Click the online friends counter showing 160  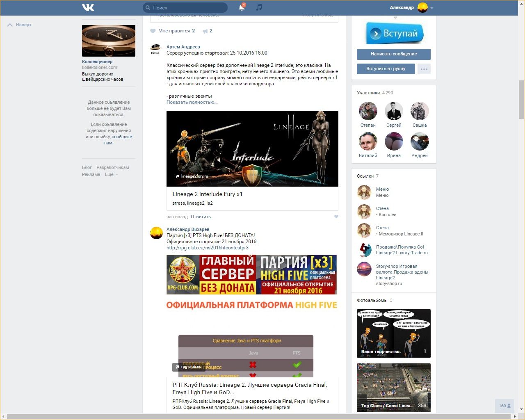pos(505,406)
